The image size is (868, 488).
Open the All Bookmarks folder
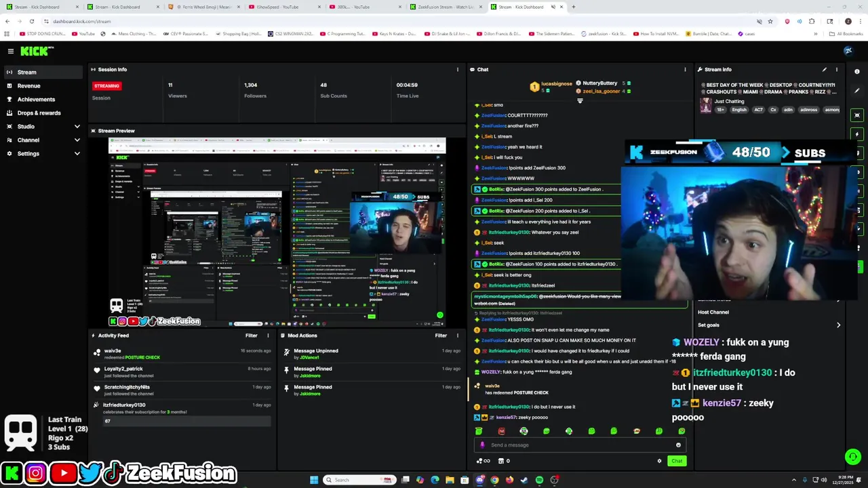tap(847, 33)
